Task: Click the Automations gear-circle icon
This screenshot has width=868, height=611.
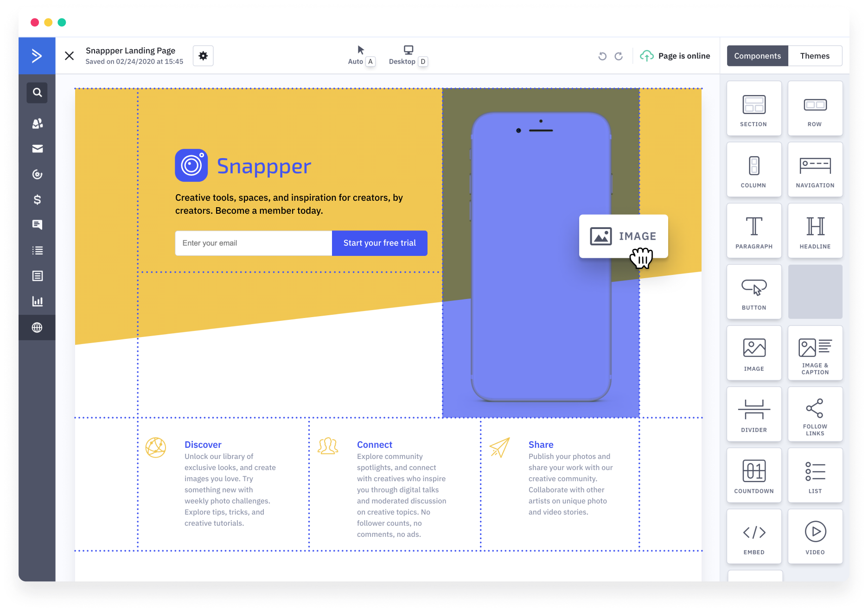Action: coord(37,174)
